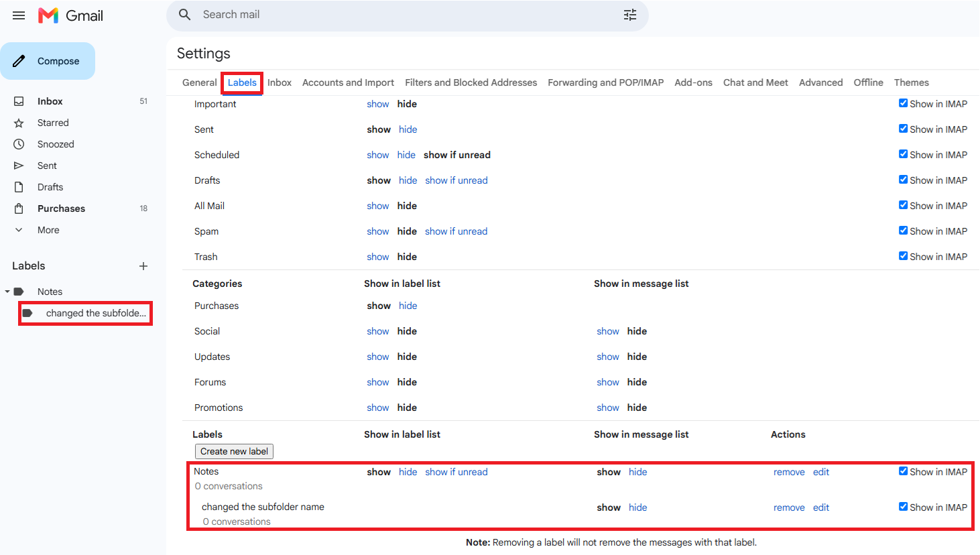Open the main menu hamburger icon
Image resolution: width=980 pixels, height=555 pixels.
click(19, 15)
